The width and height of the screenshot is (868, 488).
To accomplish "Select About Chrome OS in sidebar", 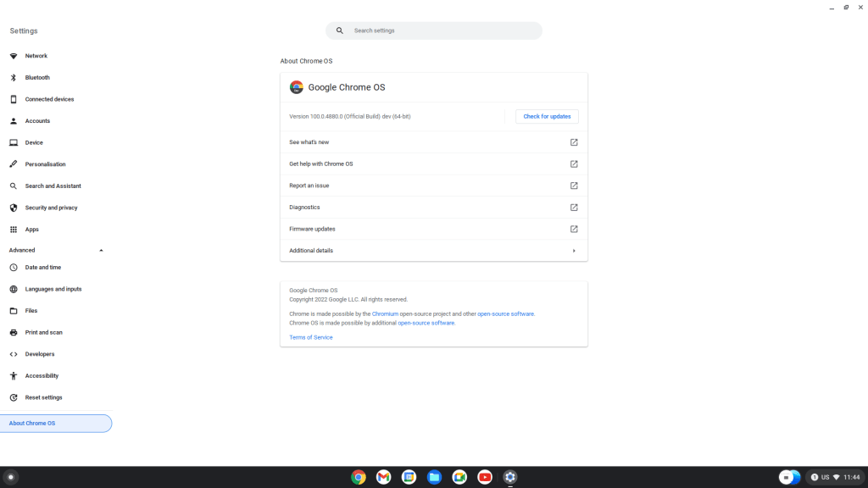I will [55, 424].
